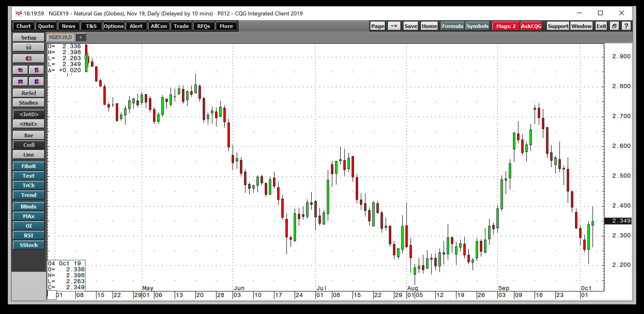Click the 04 Oct 19 date readout
The height and width of the screenshot is (314, 644).
click(65, 263)
